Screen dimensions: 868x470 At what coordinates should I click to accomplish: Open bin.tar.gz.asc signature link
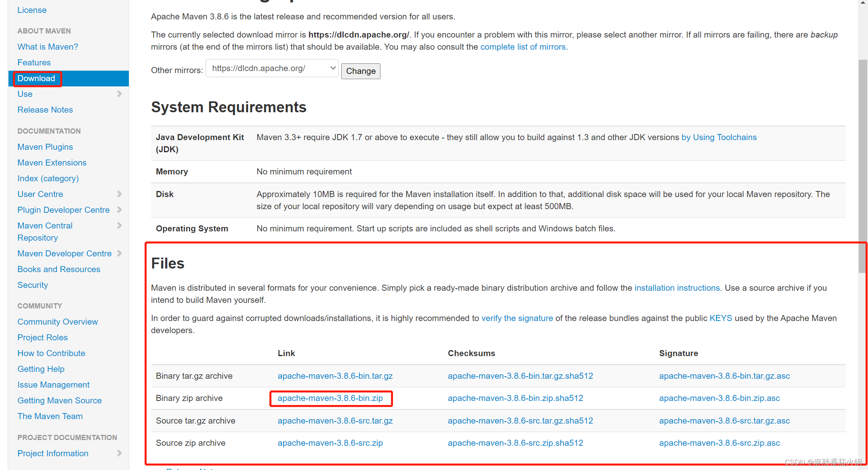tap(724, 376)
